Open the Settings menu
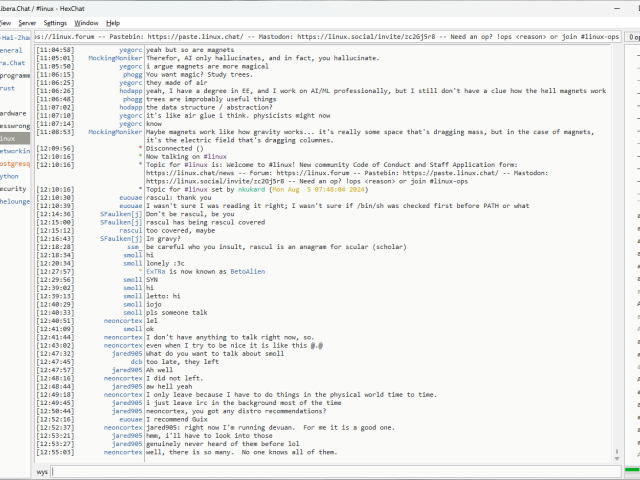 click(x=56, y=22)
